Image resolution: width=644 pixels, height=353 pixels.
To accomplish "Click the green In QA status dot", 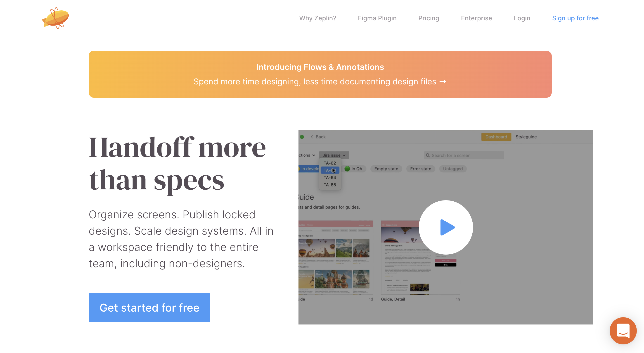I will tap(347, 169).
